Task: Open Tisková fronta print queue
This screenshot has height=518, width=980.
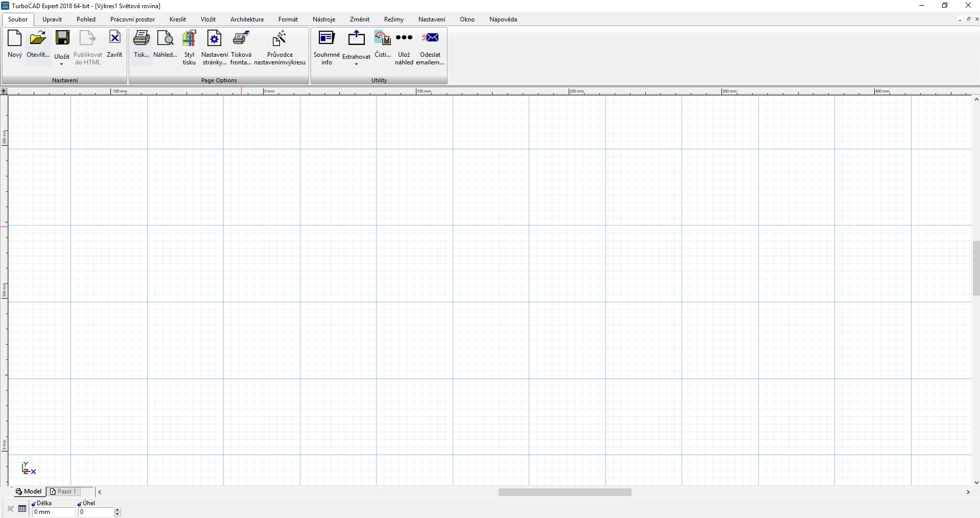Action: click(x=241, y=48)
